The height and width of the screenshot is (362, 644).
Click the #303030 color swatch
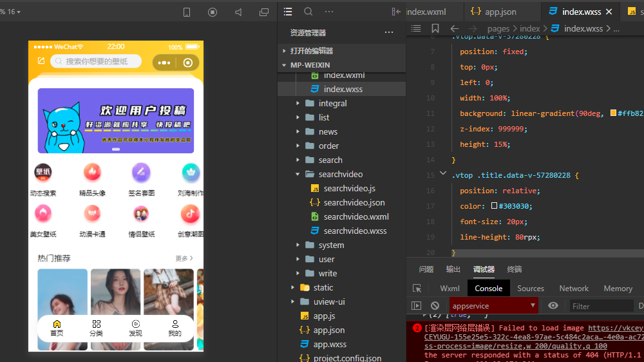(494, 206)
